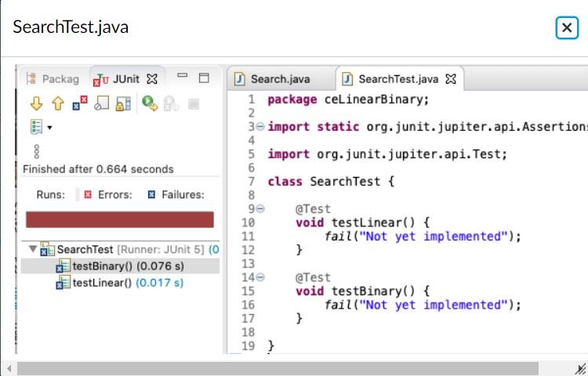This screenshot has height=376, width=588.
Task: Select the SearchTest runner row
Action: (x=120, y=249)
